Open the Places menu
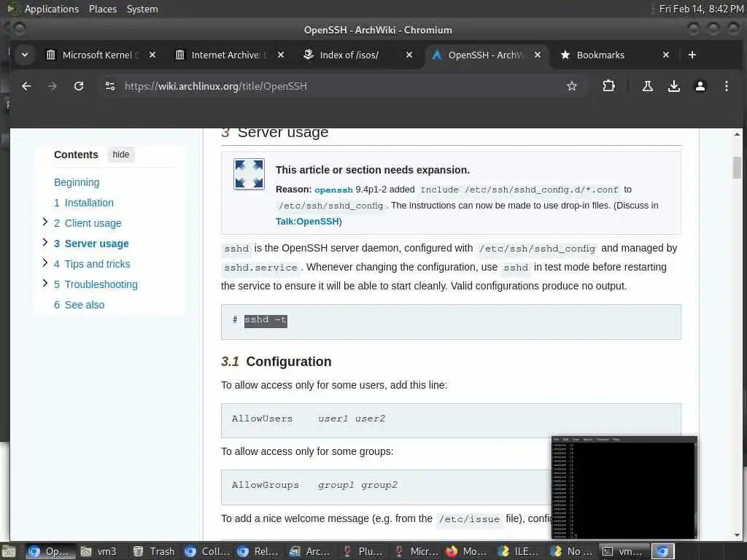Image resolution: width=747 pixels, height=560 pixels. point(103,9)
